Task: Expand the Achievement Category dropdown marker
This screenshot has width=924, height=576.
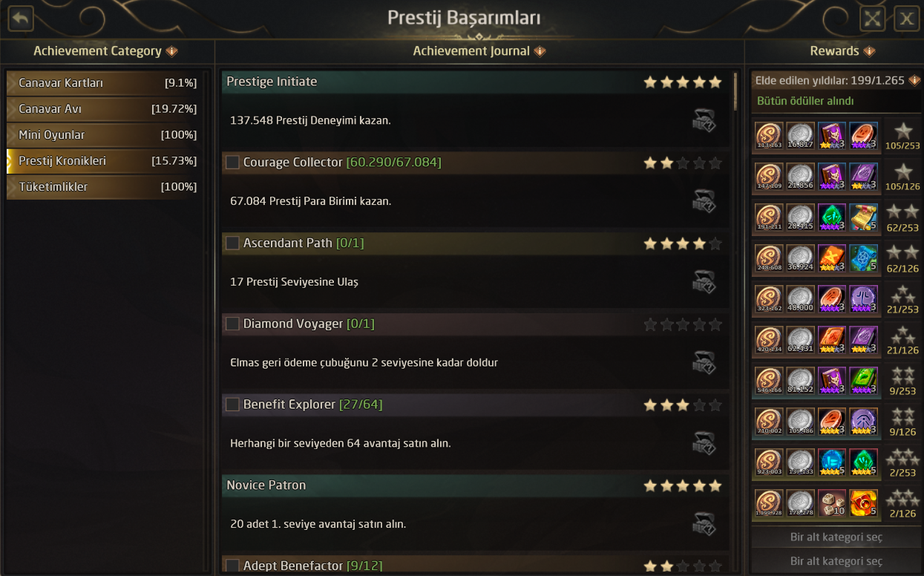Action: (171, 51)
